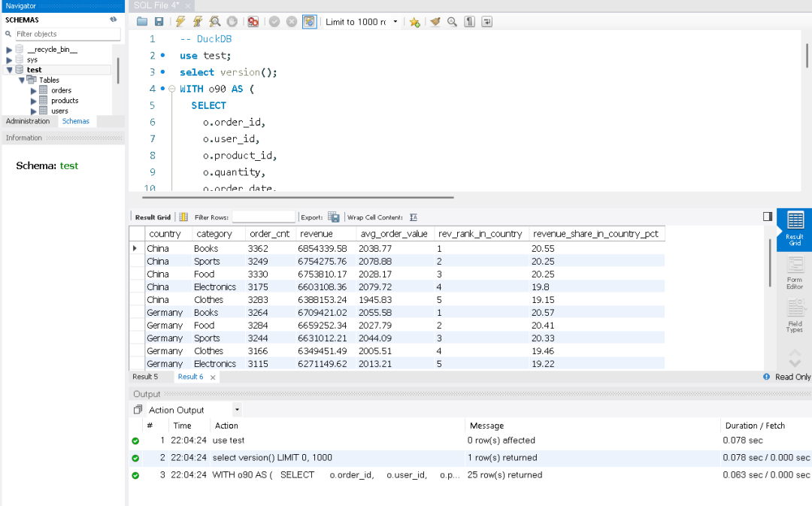Click the Beautify query broom icon
This screenshot has width=812, height=506.
435,22
